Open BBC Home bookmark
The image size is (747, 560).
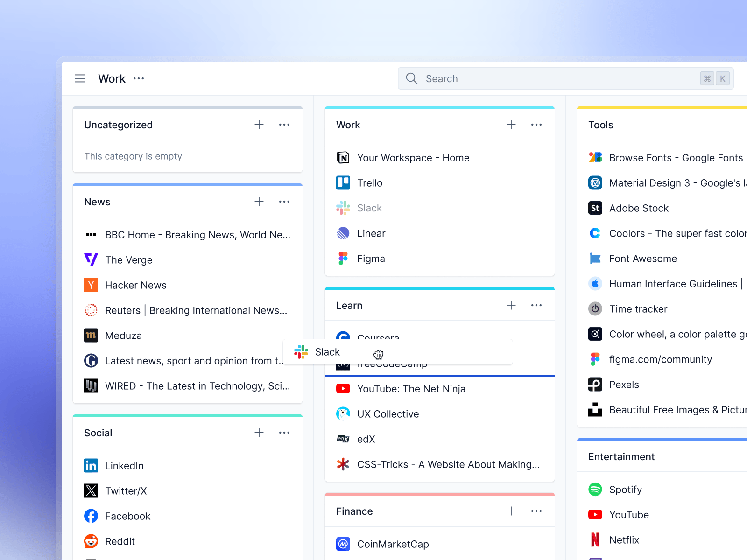pos(188,235)
